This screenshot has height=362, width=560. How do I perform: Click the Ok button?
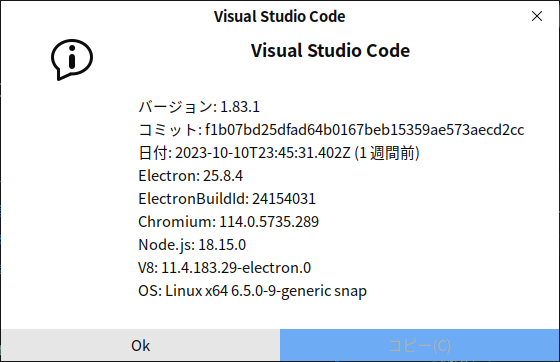[x=140, y=345]
